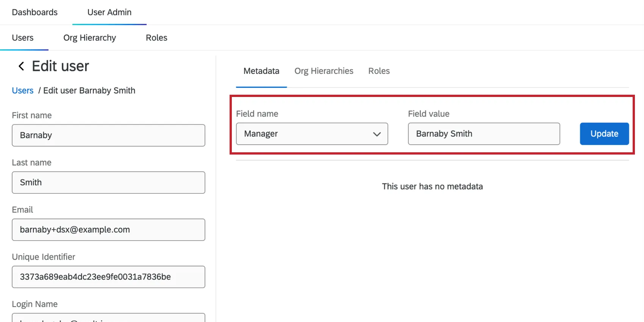Select the User Admin tab
The height and width of the screenshot is (322, 644).
(x=109, y=12)
